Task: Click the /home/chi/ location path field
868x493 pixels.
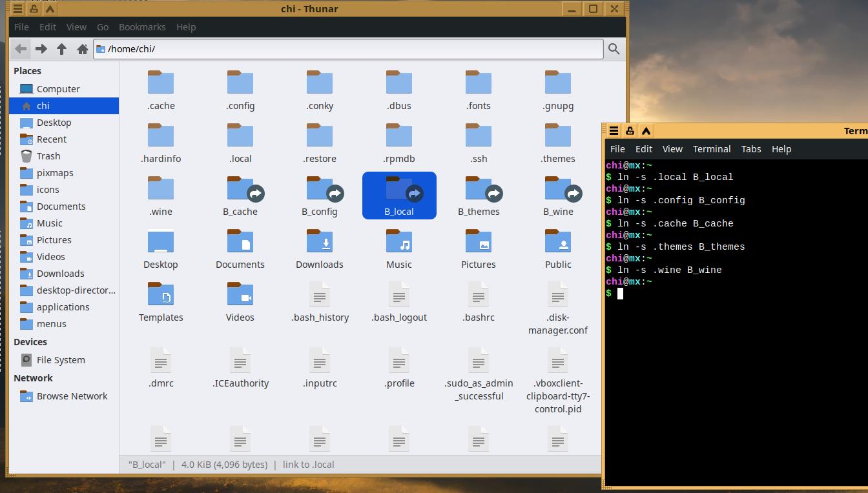Action: click(349, 49)
